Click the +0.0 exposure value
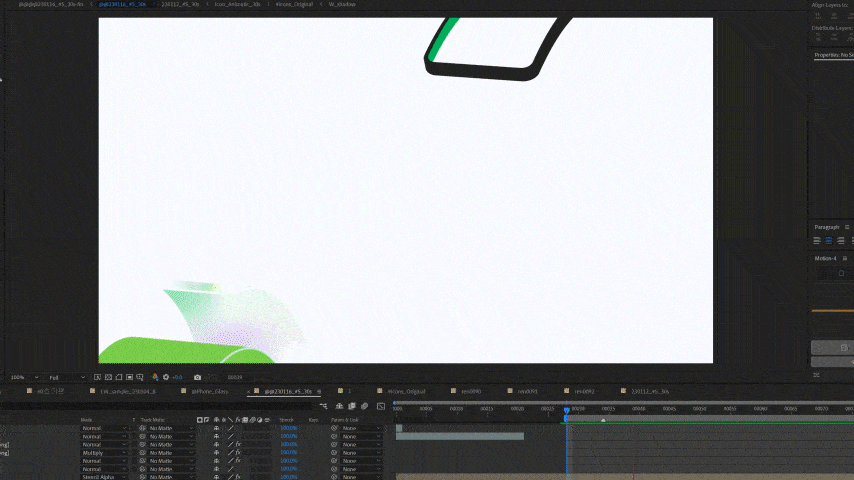 177,377
